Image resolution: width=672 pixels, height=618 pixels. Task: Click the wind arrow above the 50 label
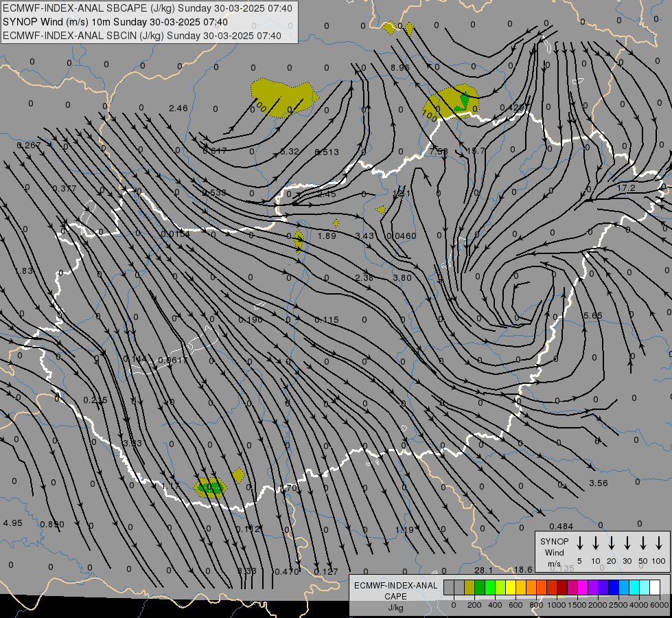tap(643, 542)
